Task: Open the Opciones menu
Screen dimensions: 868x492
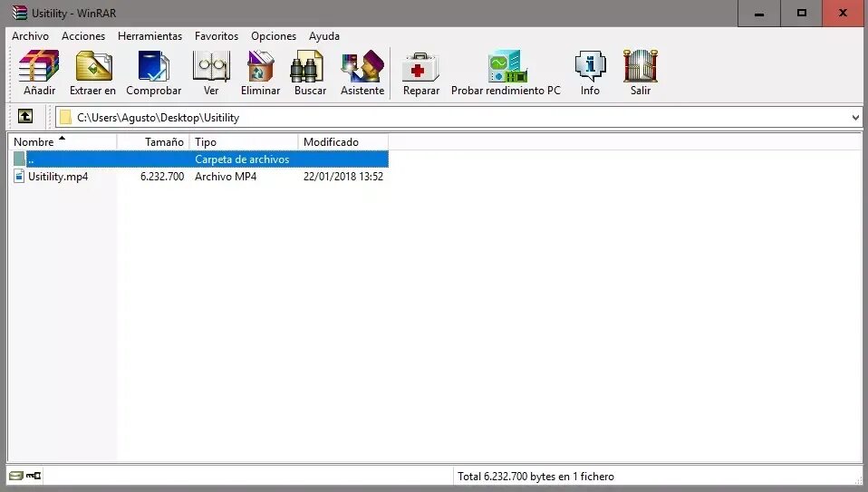Action: 274,36
